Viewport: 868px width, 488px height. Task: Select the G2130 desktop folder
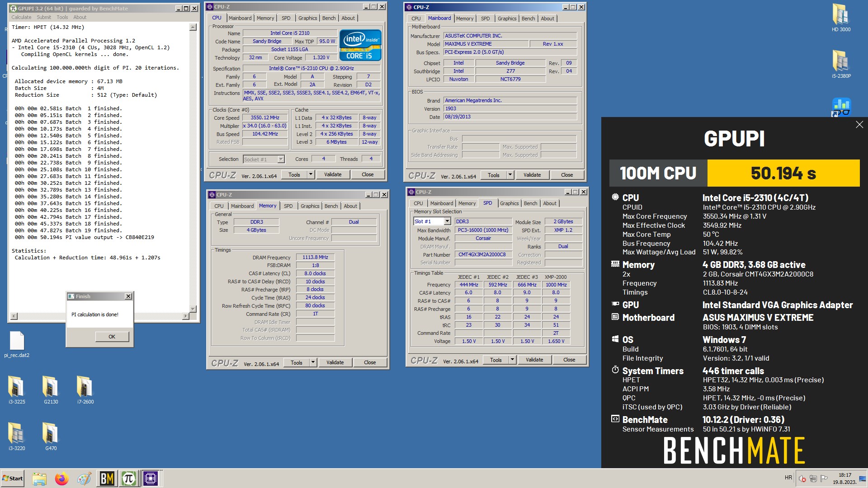coord(51,389)
